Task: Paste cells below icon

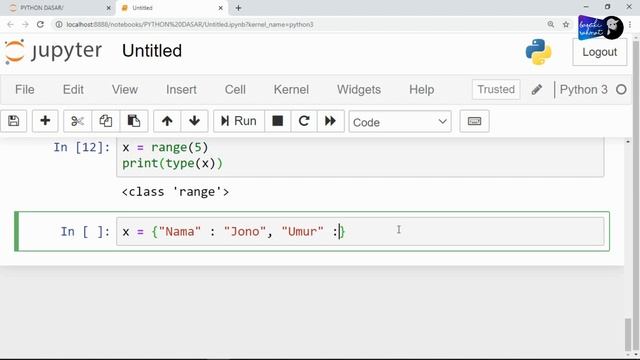Action: click(x=134, y=121)
